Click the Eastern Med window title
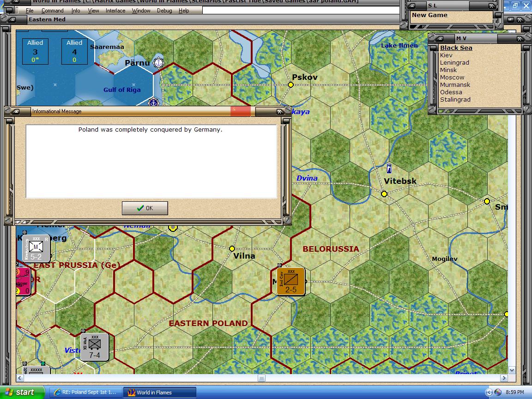The image size is (532, 399). pos(47,19)
